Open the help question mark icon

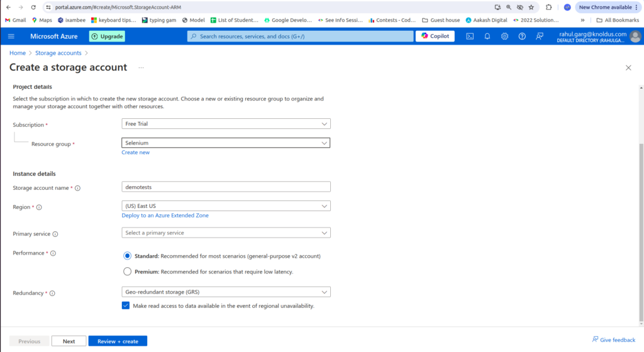click(522, 36)
